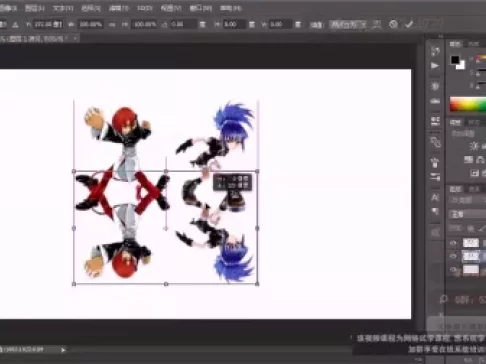Hide the top layer using its eye icon
This screenshot has width=486, height=364.
pyautogui.click(x=453, y=243)
